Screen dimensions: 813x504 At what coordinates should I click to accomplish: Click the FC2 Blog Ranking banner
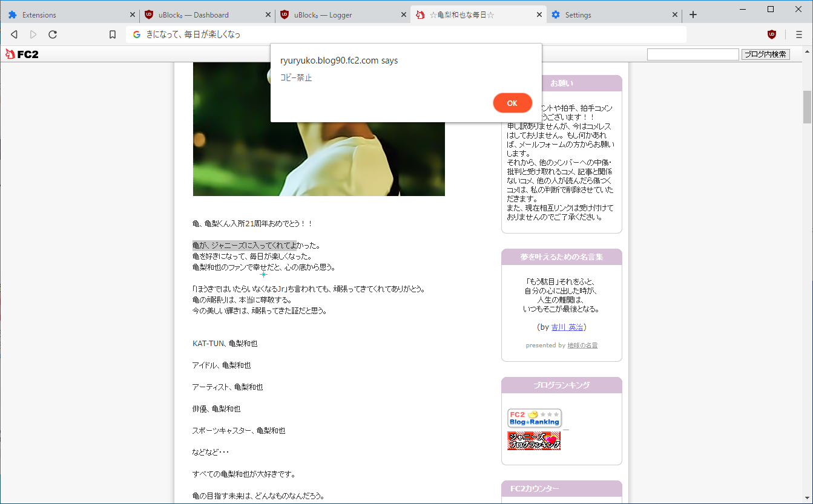[x=535, y=418]
